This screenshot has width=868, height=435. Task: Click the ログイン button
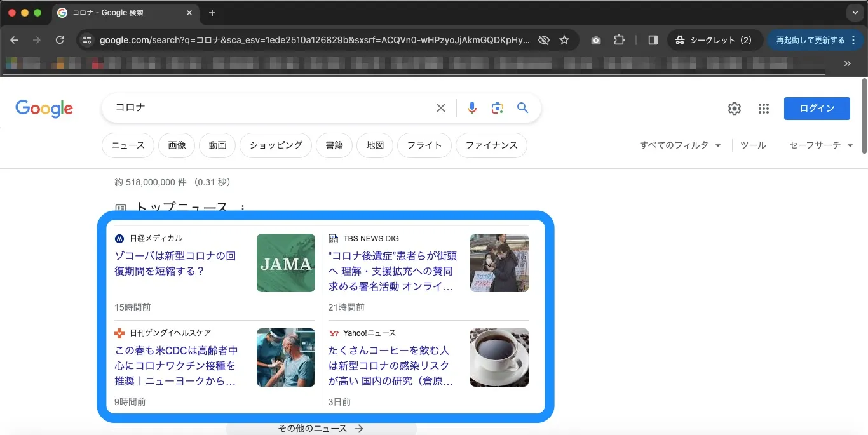click(817, 109)
